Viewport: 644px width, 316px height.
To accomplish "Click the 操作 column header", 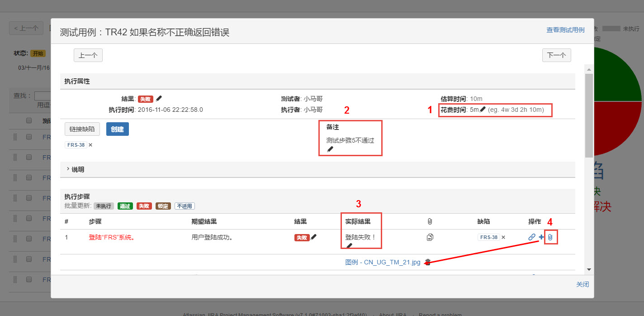I will click(535, 222).
